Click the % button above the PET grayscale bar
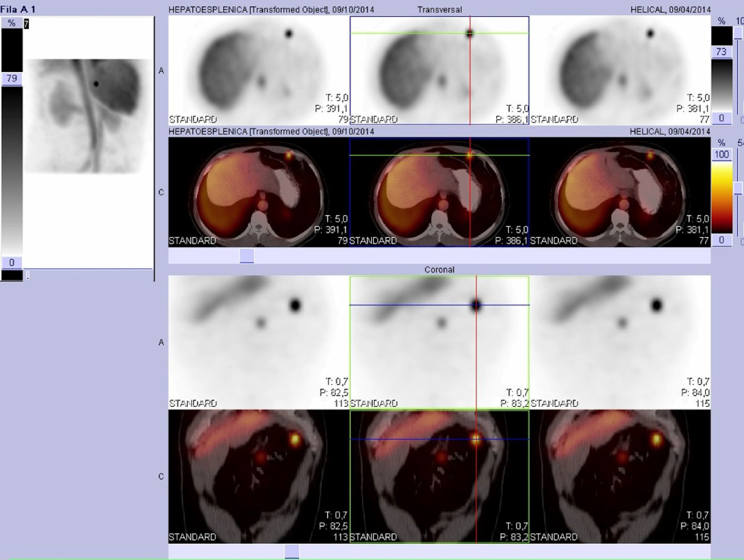Screen dimensions: 744x560 click(721, 21)
